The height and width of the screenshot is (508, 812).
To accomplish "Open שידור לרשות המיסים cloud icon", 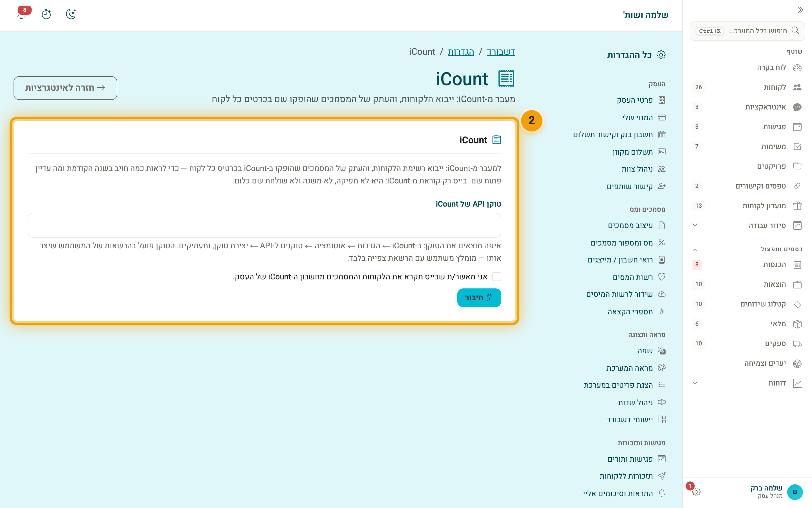I will tap(661, 294).
